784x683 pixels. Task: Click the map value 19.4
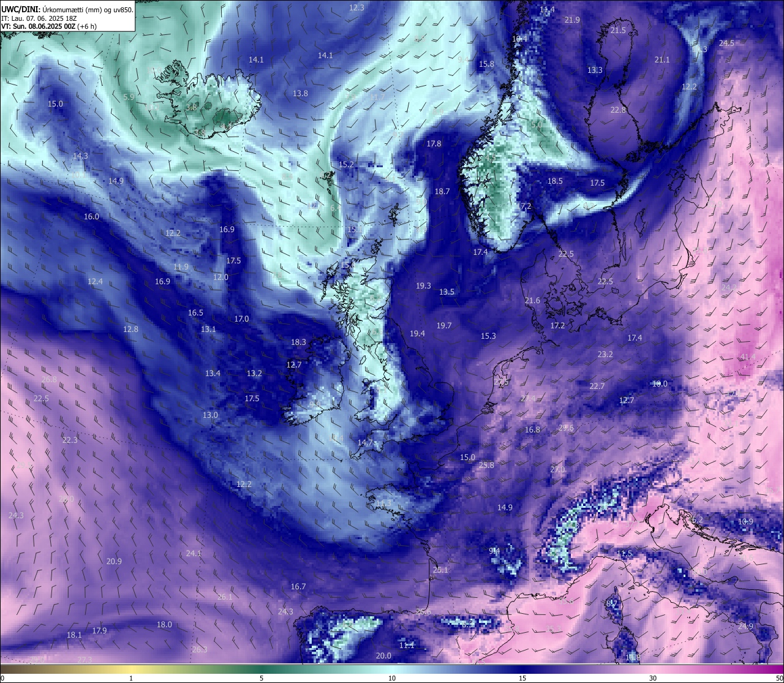[x=417, y=333]
